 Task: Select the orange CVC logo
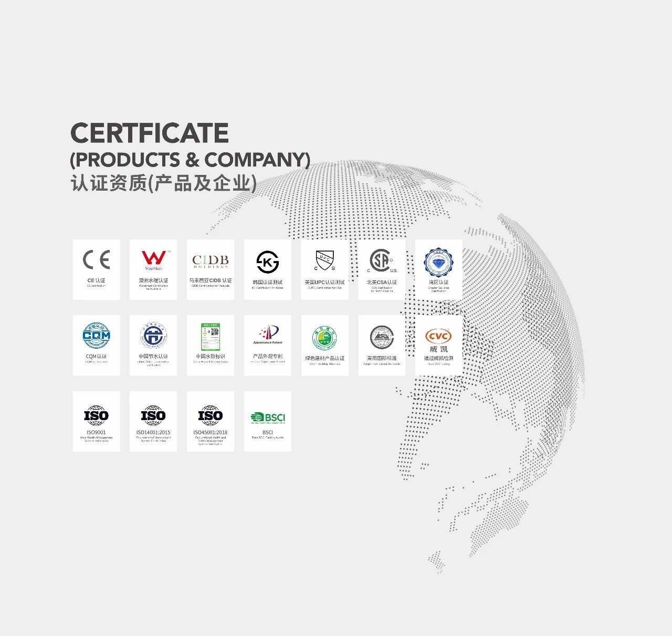click(438, 336)
